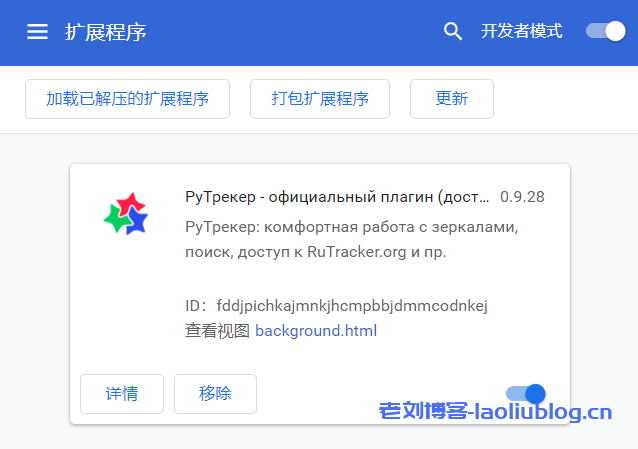The width and height of the screenshot is (638, 449).
Task: Remove the extension with 移除 button
Action: [x=215, y=394]
